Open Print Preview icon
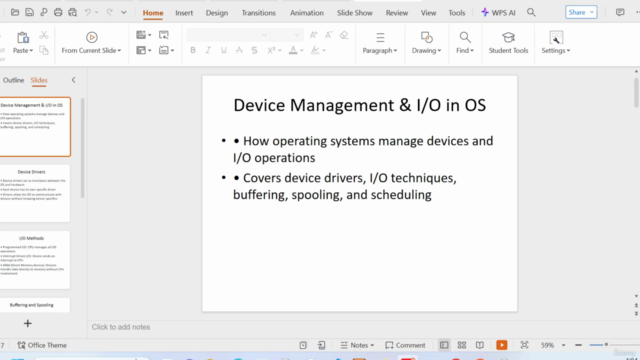Screen dimensions: 640x360 tap(73, 12)
